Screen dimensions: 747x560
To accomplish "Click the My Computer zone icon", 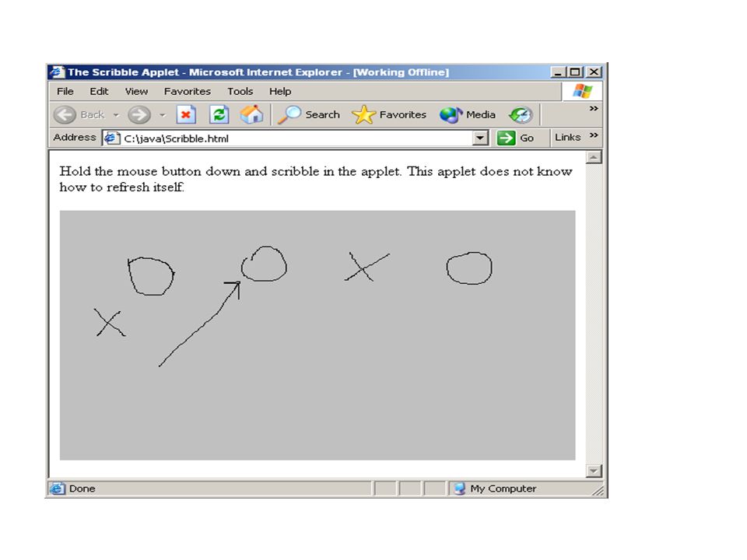I will tap(460, 488).
